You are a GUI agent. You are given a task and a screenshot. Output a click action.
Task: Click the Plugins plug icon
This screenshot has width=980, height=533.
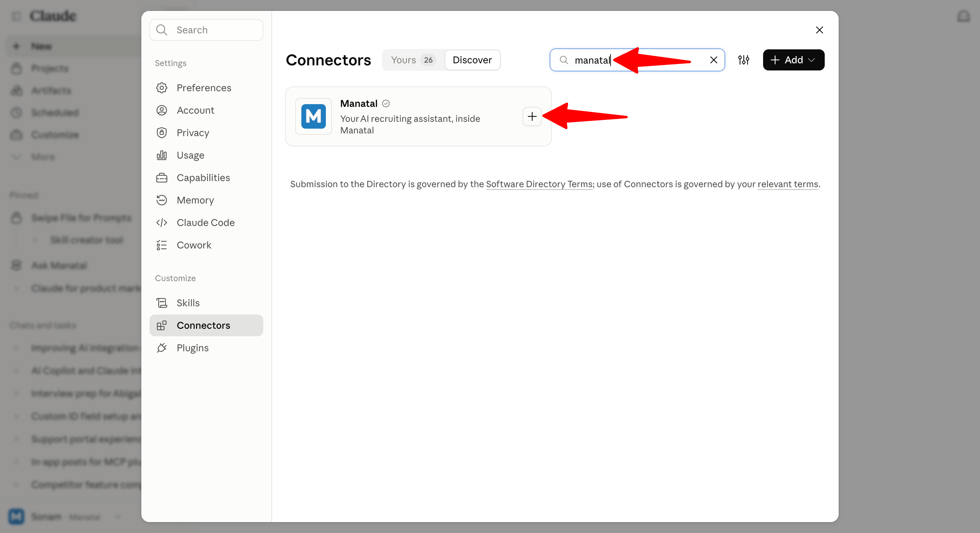pos(162,348)
